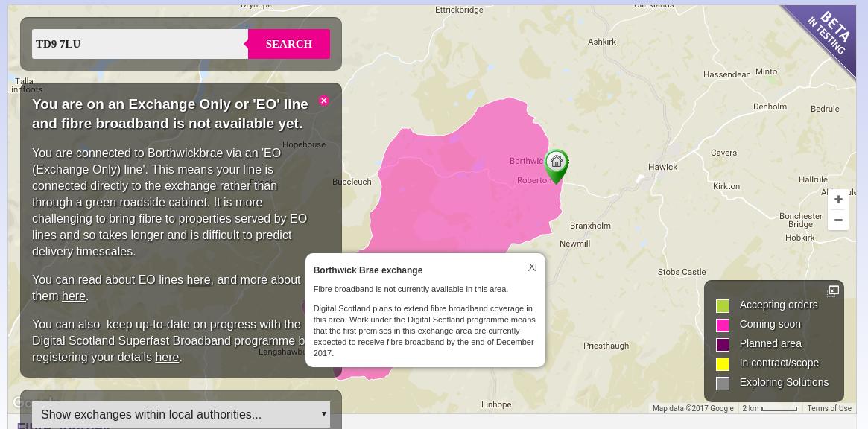This screenshot has width=868, height=429.
Task: Click the green home location marker
Action: point(557,166)
